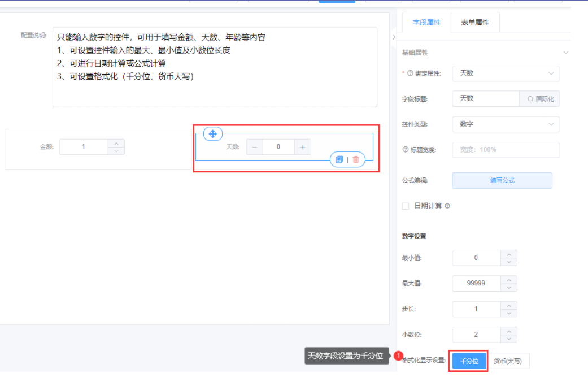This screenshot has width=588, height=377.
Task: Select 货币(大写) format option
Action: (508, 361)
